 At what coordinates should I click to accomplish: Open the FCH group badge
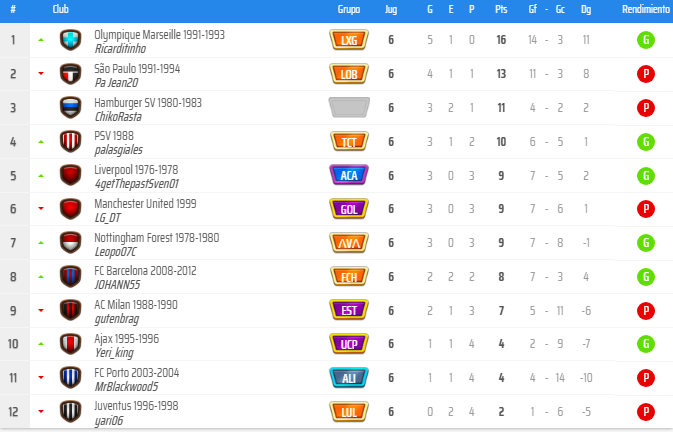click(349, 276)
